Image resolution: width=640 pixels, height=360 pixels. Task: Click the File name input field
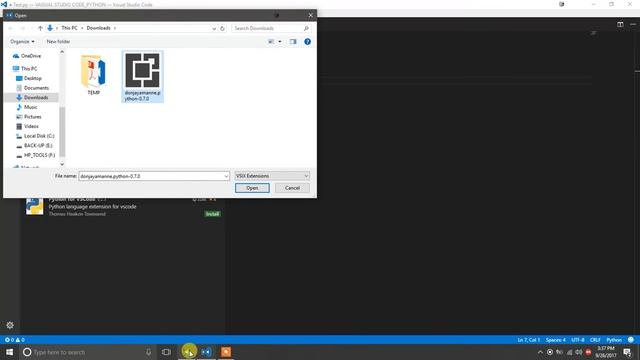point(151,176)
